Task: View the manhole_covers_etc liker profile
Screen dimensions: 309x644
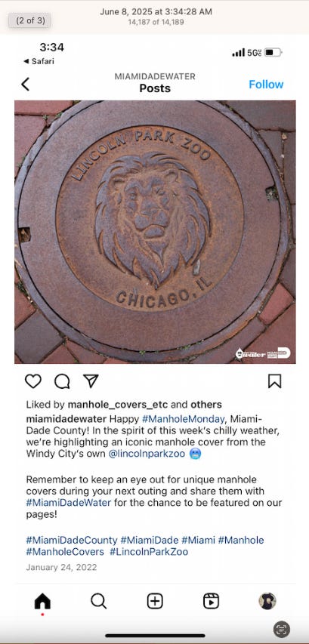Action: click(118, 405)
